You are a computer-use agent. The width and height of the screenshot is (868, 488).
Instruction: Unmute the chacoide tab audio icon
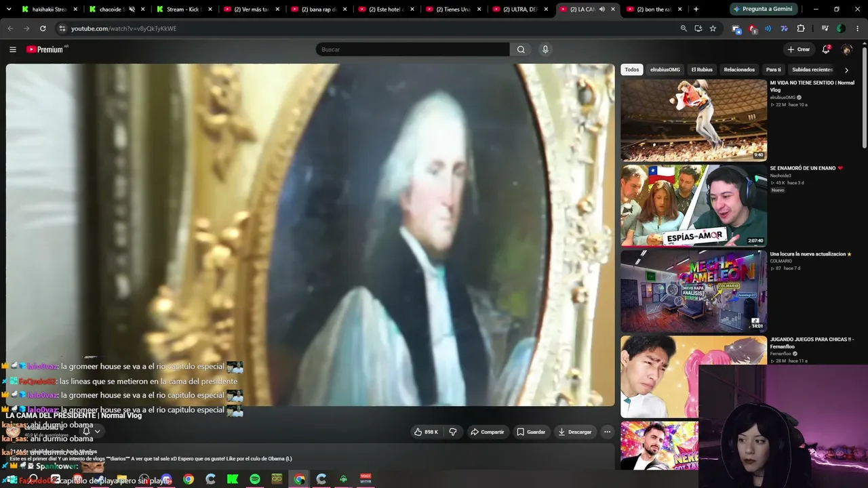tap(132, 9)
